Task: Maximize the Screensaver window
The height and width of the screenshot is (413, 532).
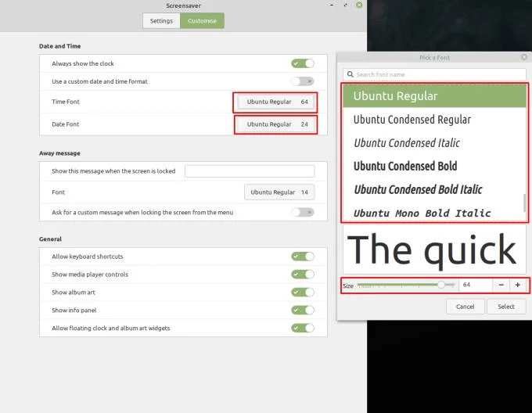Action: pos(345,5)
